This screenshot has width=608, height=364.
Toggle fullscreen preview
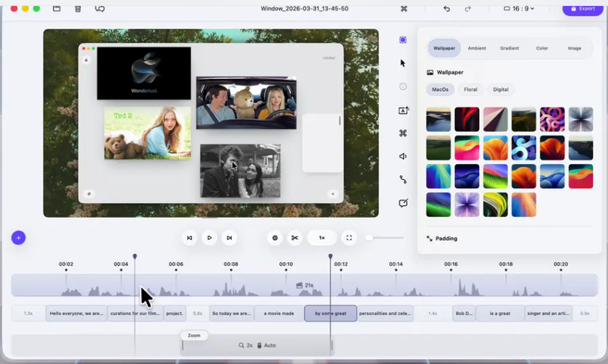pos(349,238)
